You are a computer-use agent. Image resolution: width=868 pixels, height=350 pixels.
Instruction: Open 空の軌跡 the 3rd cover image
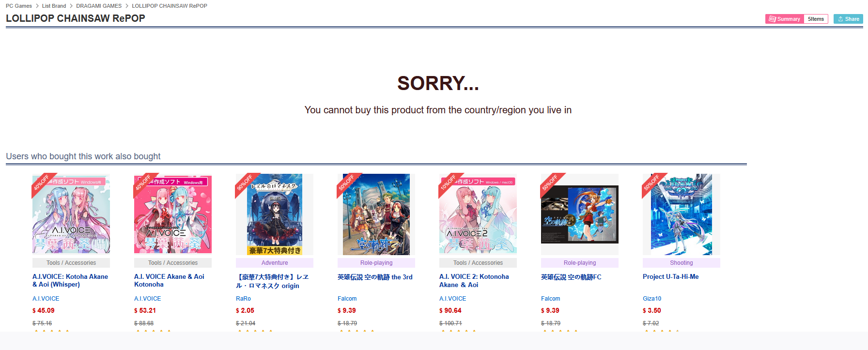tap(376, 214)
